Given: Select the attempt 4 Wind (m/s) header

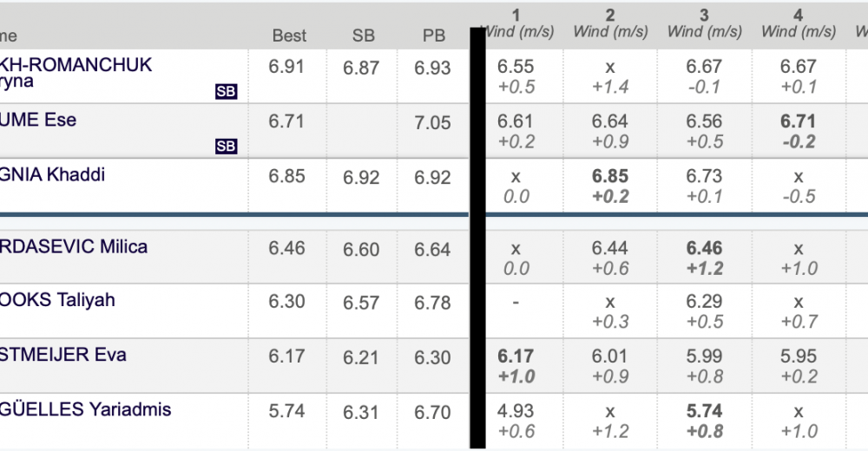Looking at the screenshot, I should (799, 23).
